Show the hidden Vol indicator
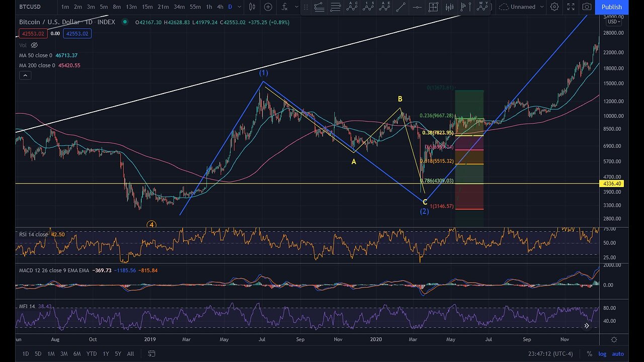Screen dimensions: 644x362 pyautogui.click(x=34, y=45)
